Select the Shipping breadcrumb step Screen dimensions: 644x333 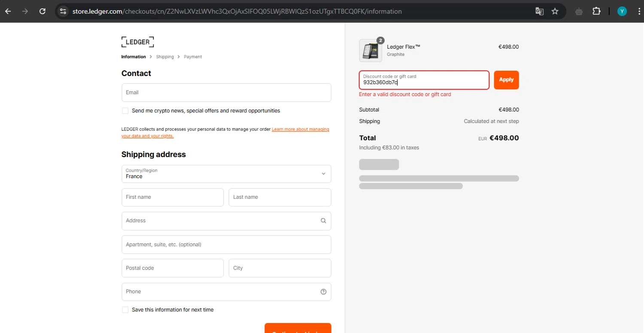tap(165, 57)
